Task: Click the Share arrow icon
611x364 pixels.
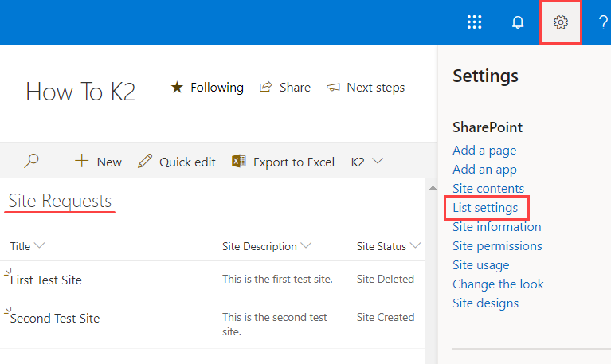Action: (266, 87)
